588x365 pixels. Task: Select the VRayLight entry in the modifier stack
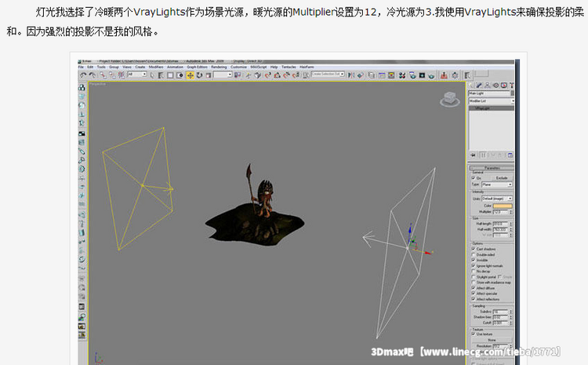point(492,108)
